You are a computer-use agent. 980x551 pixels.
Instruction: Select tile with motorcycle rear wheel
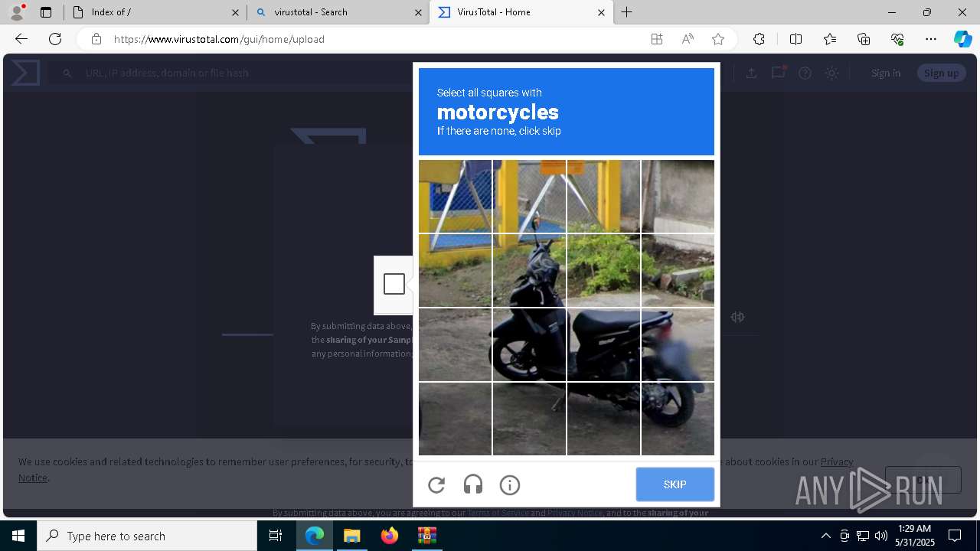click(x=678, y=419)
